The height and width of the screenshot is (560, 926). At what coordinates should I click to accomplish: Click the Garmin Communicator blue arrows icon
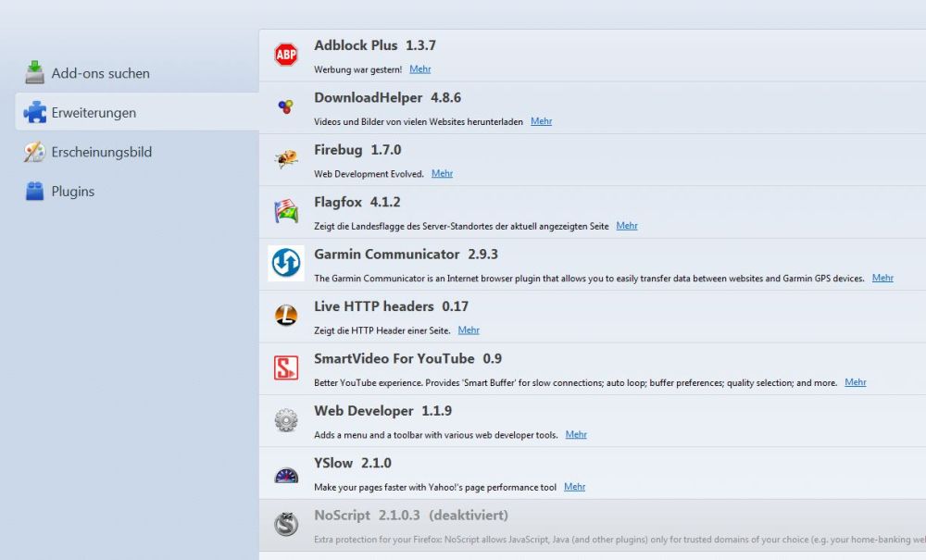pos(286,263)
